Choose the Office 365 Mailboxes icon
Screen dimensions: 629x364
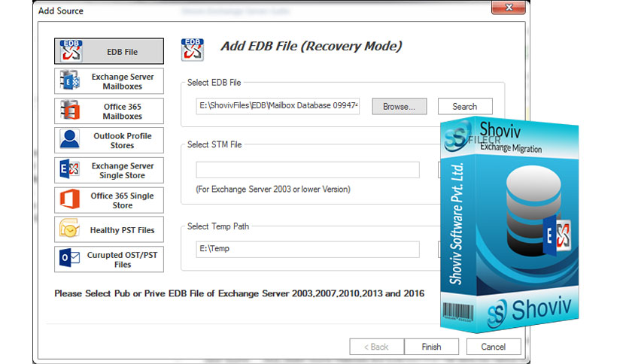point(70,111)
